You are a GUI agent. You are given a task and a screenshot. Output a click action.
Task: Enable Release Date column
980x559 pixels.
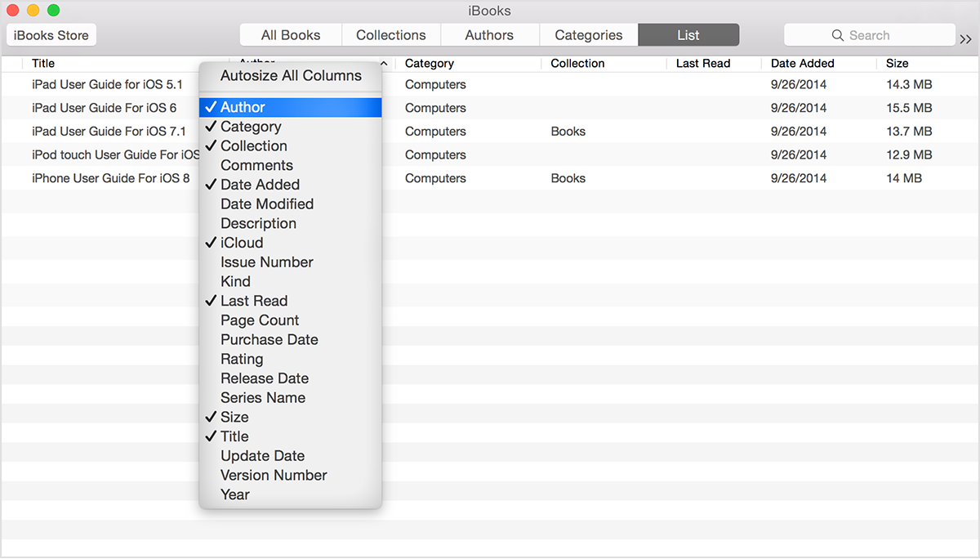coord(290,378)
